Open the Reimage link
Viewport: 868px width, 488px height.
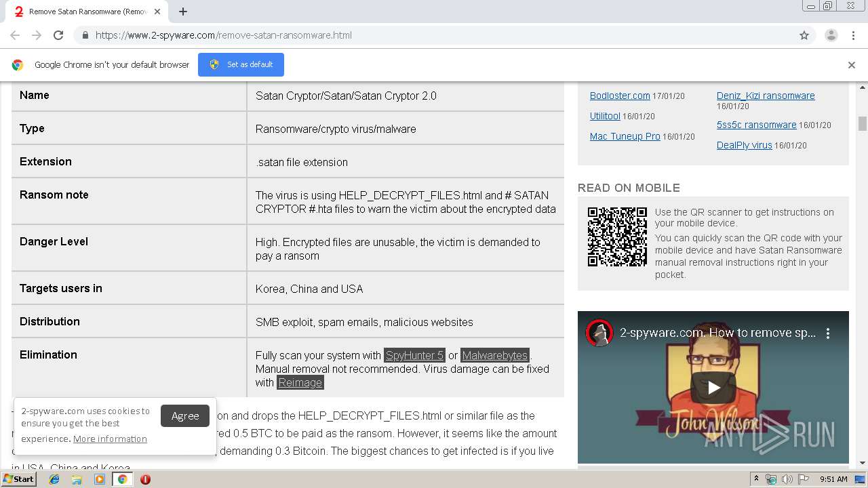[x=300, y=382]
